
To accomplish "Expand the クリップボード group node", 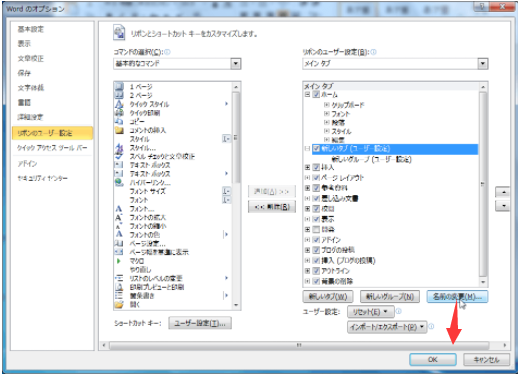I will coord(327,105).
